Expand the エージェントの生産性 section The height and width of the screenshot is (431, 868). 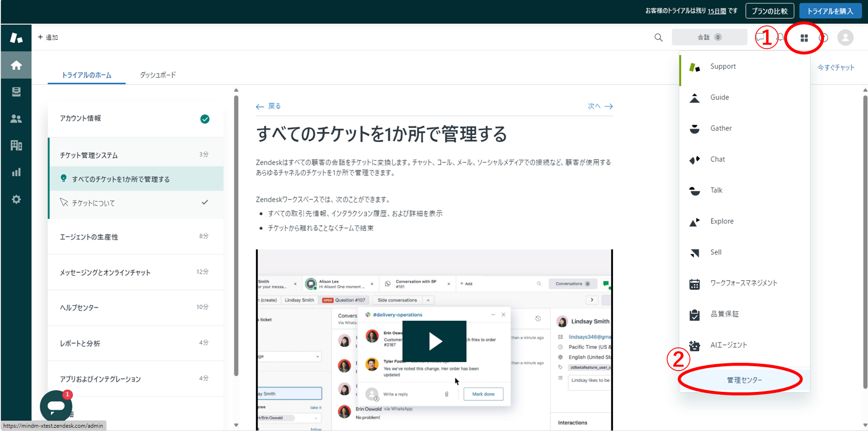[x=134, y=237]
